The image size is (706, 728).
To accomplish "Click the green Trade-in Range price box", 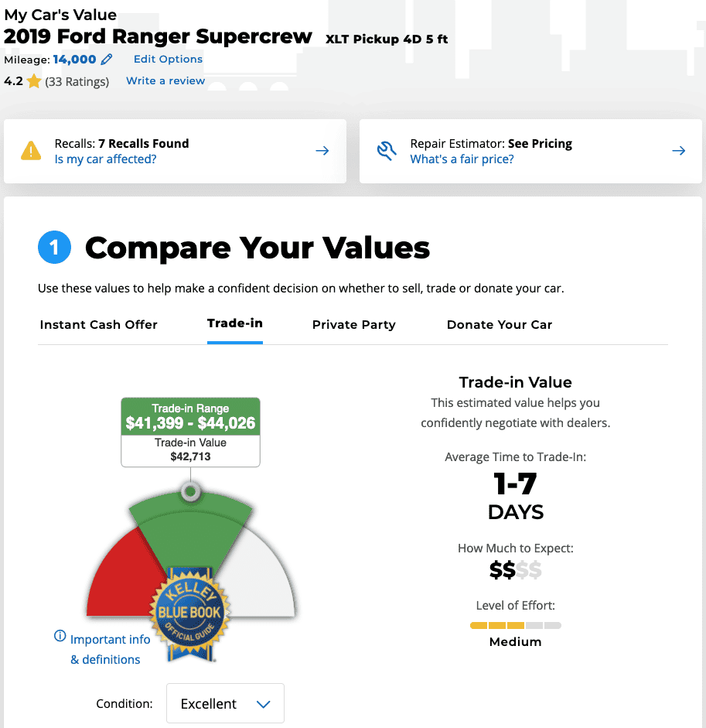I will [190, 416].
